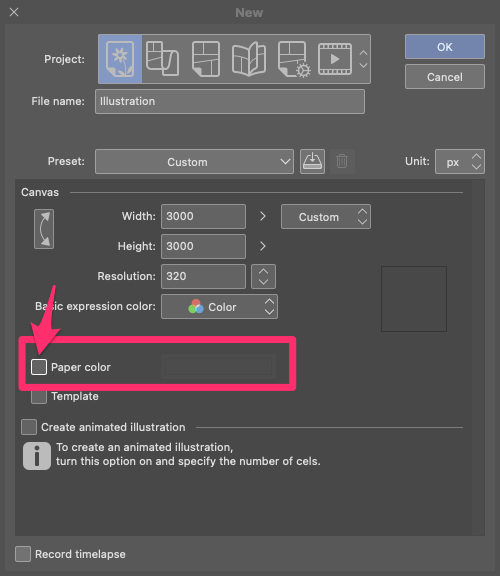Open canvas size Custom dropdown
This screenshot has width=500, height=576.
pos(326,217)
